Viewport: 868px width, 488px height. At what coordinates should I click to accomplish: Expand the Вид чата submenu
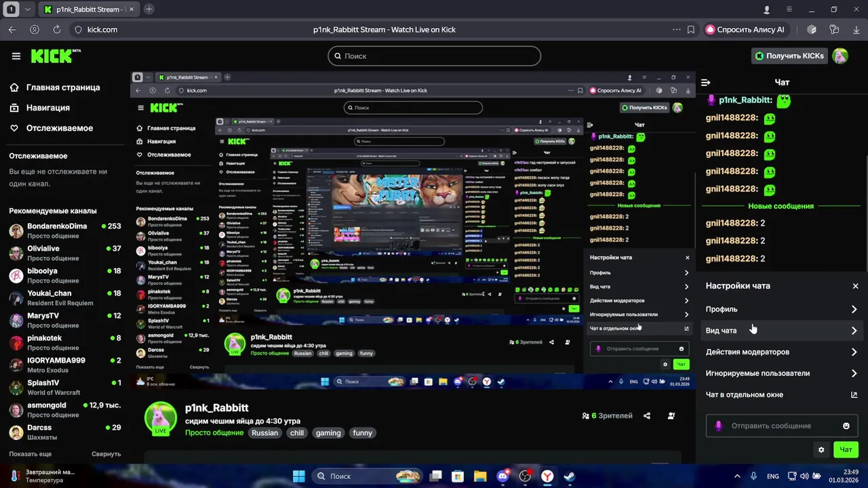(x=782, y=331)
